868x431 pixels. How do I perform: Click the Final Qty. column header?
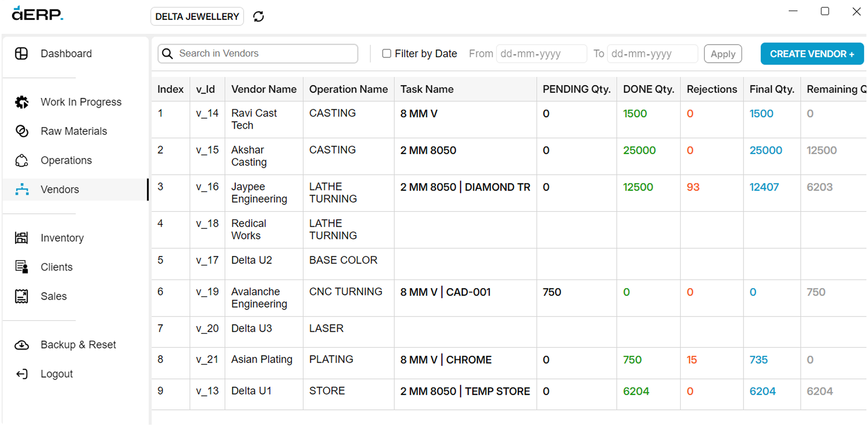772,89
